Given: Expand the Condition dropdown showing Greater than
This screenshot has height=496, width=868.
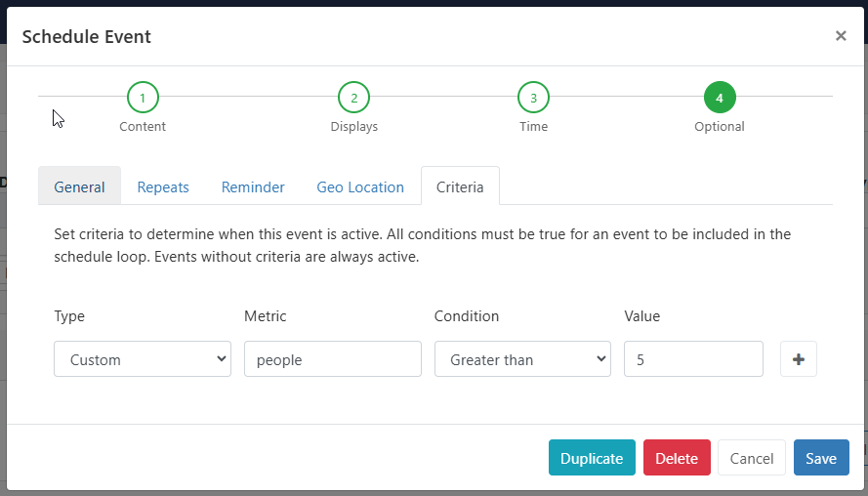Looking at the screenshot, I should click(522, 359).
